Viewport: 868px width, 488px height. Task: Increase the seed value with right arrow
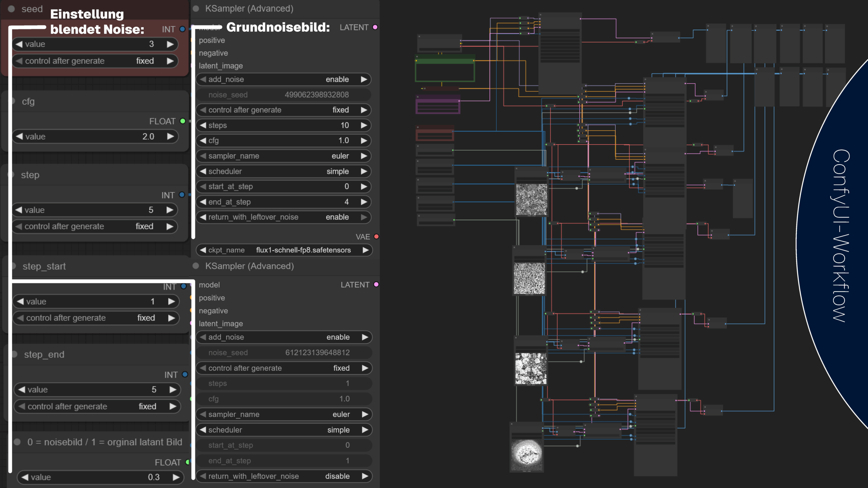coord(170,44)
